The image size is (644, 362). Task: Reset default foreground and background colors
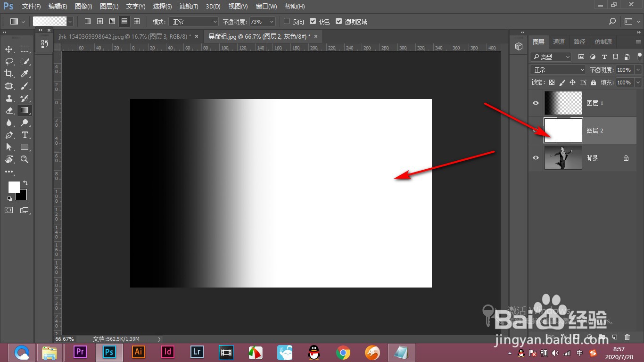pos(10,199)
